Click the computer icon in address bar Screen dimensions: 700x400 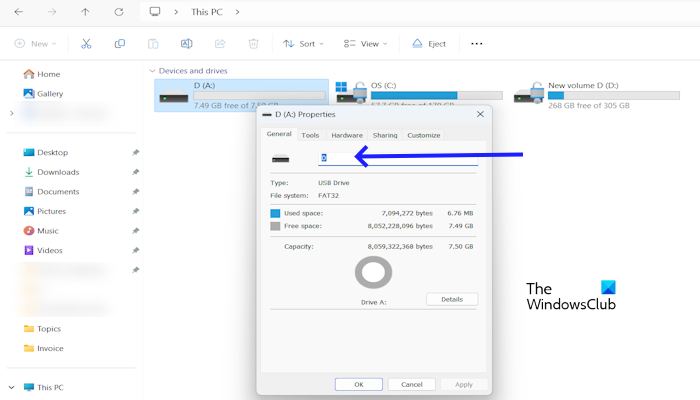pos(155,12)
